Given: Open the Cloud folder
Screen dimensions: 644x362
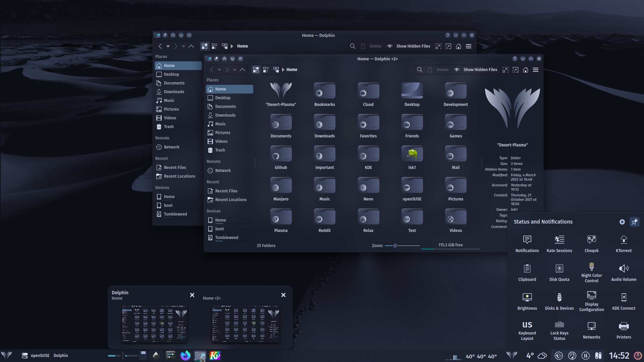Looking at the screenshot, I should click(x=368, y=95).
